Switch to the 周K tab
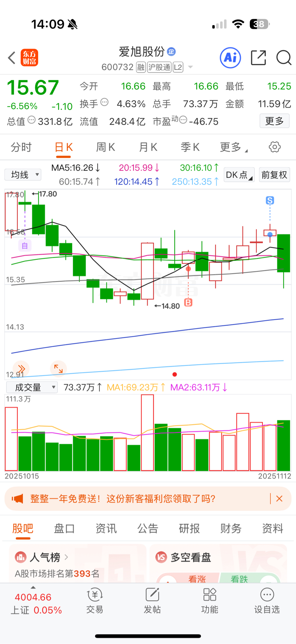The height and width of the screenshot is (644, 296). pyautogui.click(x=106, y=147)
